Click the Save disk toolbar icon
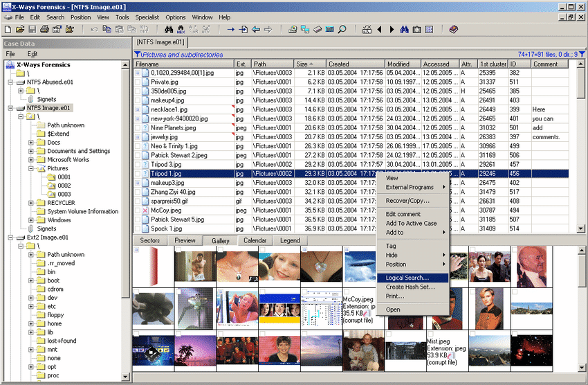This screenshot has width=588, height=385. point(32,30)
